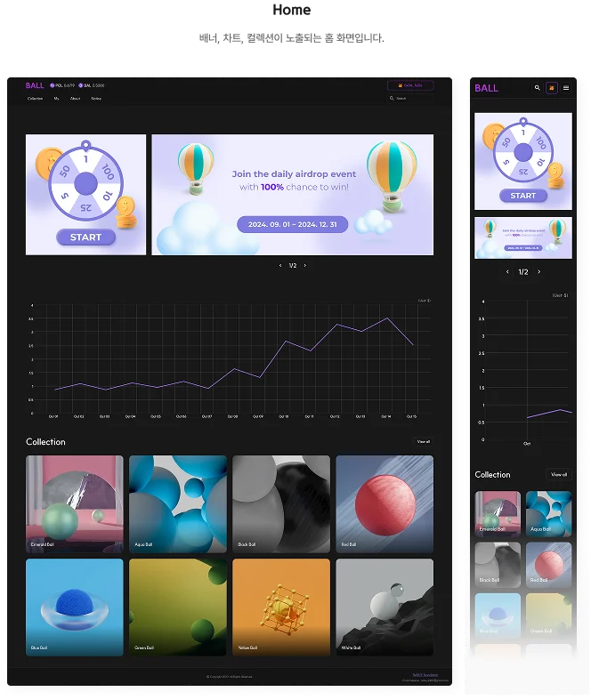Click previous arrow in mobile banner pager

tap(507, 272)
